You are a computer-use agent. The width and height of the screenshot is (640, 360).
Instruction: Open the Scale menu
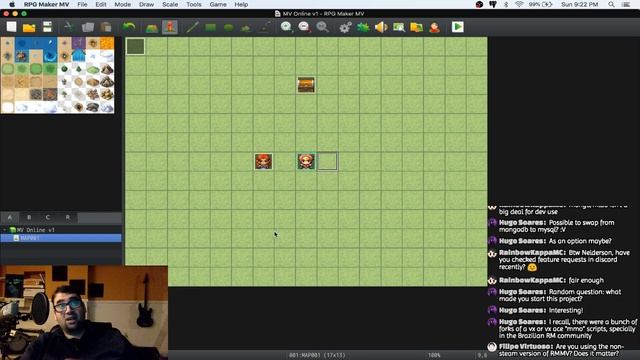point(170,4)
